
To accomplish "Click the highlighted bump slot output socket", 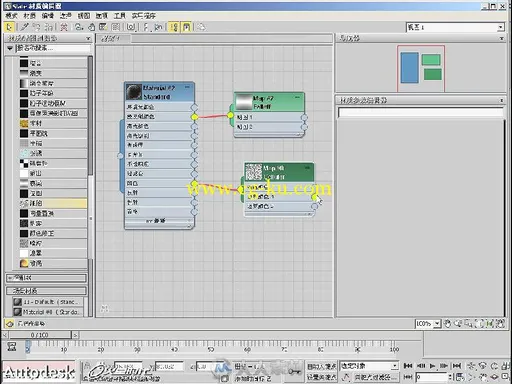I will pos(194,183).
